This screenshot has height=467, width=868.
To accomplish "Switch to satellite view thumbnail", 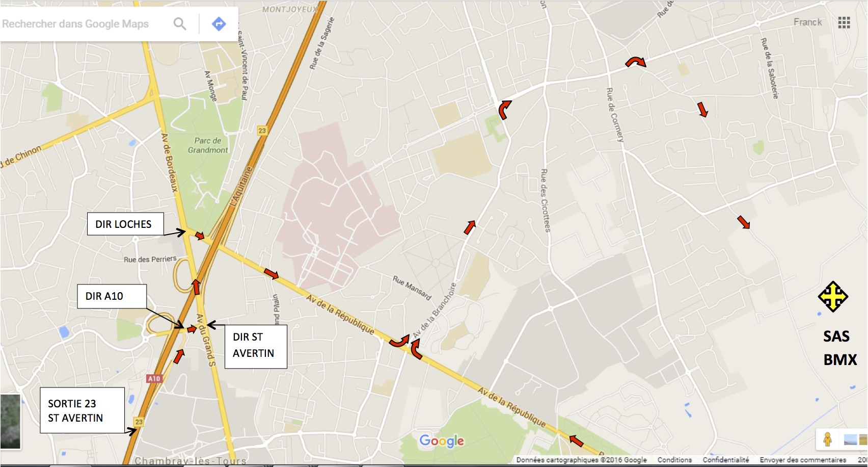I will click(10, 421).
